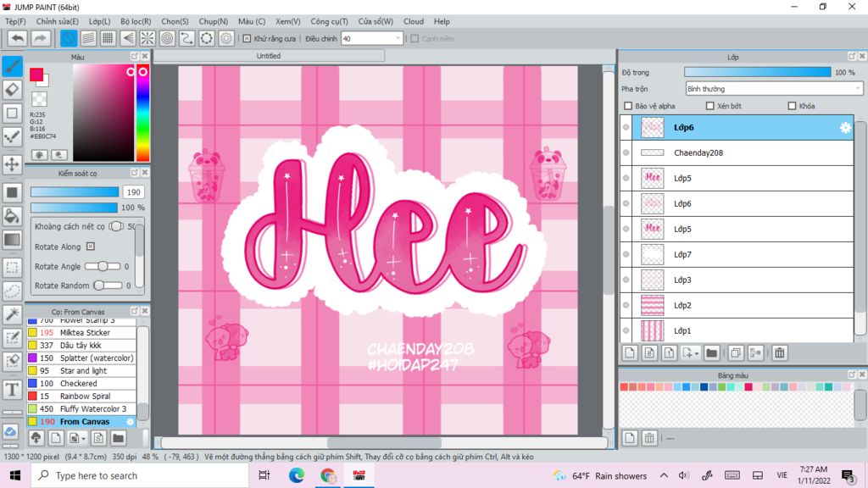Turn snap off with highlighted blue icon

69,38
